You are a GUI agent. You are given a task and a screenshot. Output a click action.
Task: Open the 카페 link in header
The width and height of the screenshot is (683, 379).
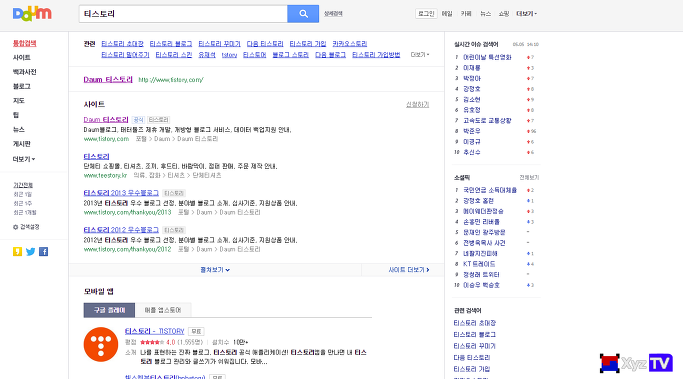click(x=466, y=14)
